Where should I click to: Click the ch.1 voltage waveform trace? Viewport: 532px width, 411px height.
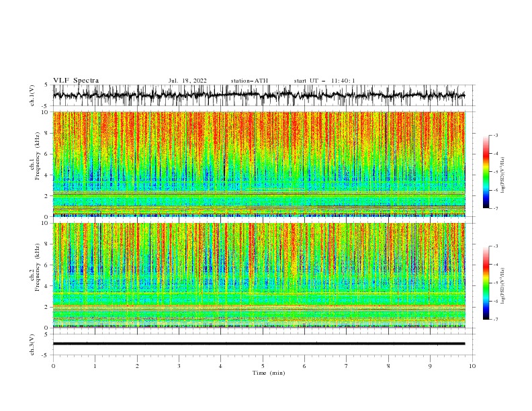pyautogui.click(x=259, y=95)
